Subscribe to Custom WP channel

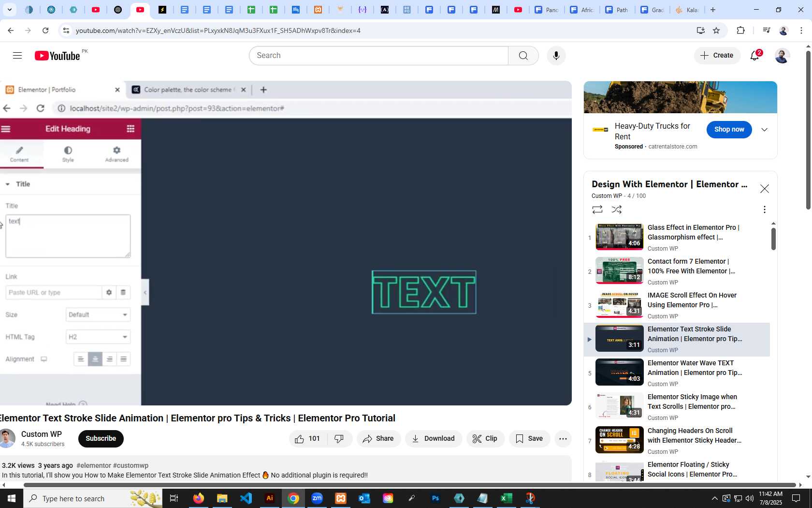click(101, 439)
